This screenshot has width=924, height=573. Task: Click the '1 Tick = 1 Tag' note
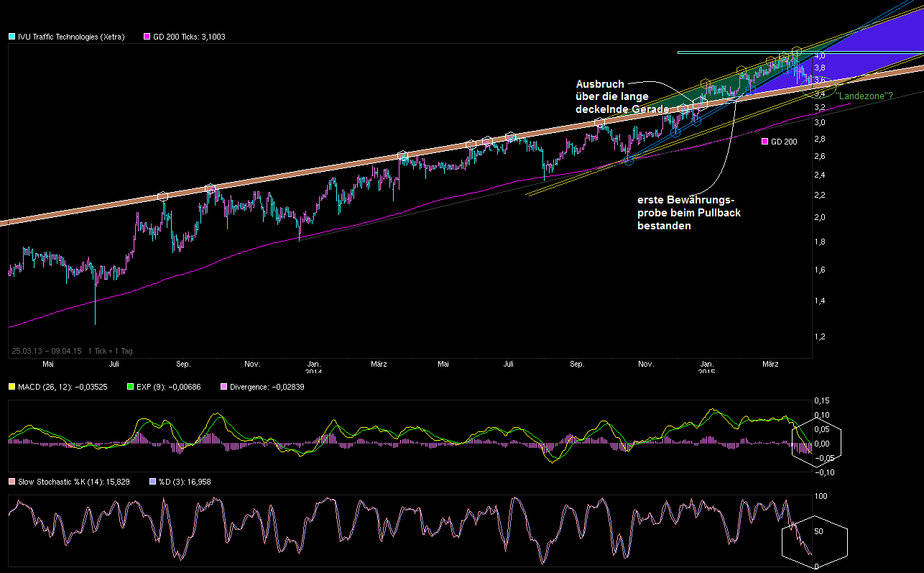[110, 351]
